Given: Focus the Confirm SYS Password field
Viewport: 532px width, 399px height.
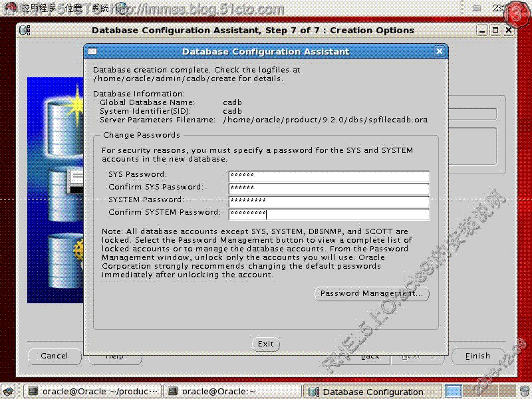Looking at the screenshot, I should pos(329,188).
